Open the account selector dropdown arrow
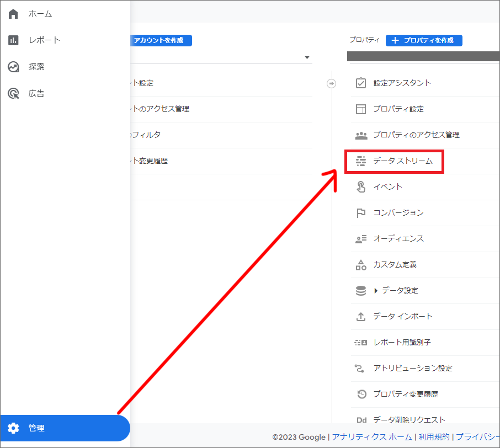The image size is (500, 448). pos(307,57)
